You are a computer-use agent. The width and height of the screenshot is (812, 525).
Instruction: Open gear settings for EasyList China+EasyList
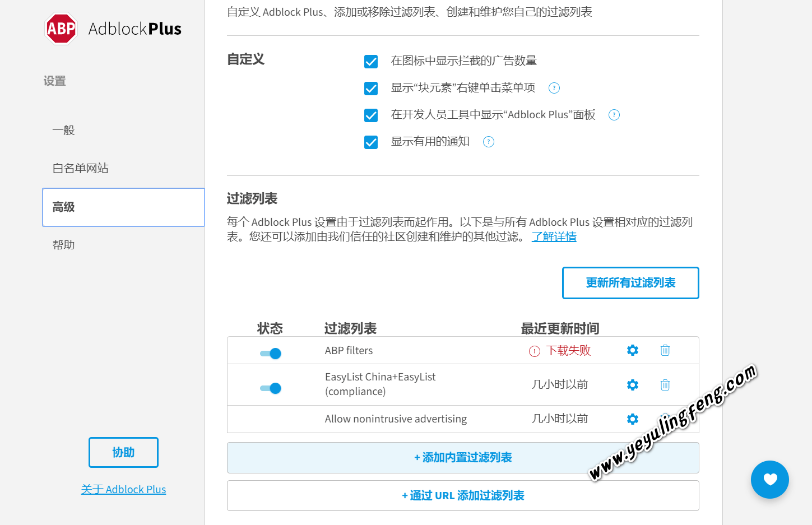click(633, 385)
